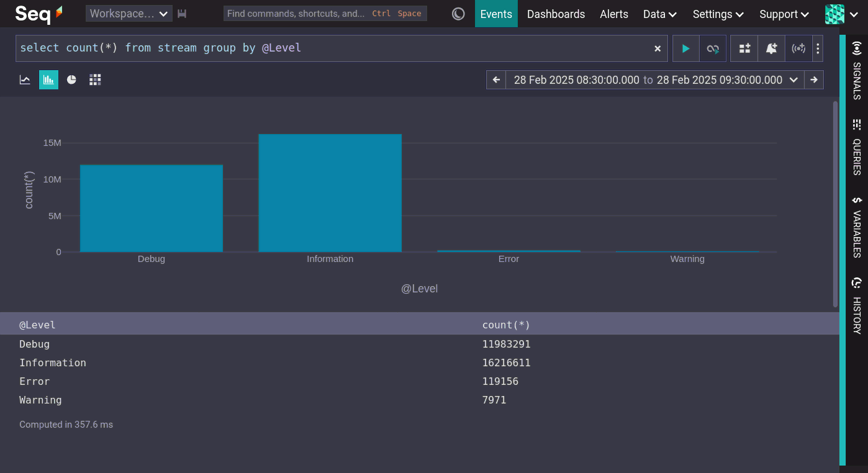Click the Debug bar in chart
868x473 pixels.
[x=151, y=209]
